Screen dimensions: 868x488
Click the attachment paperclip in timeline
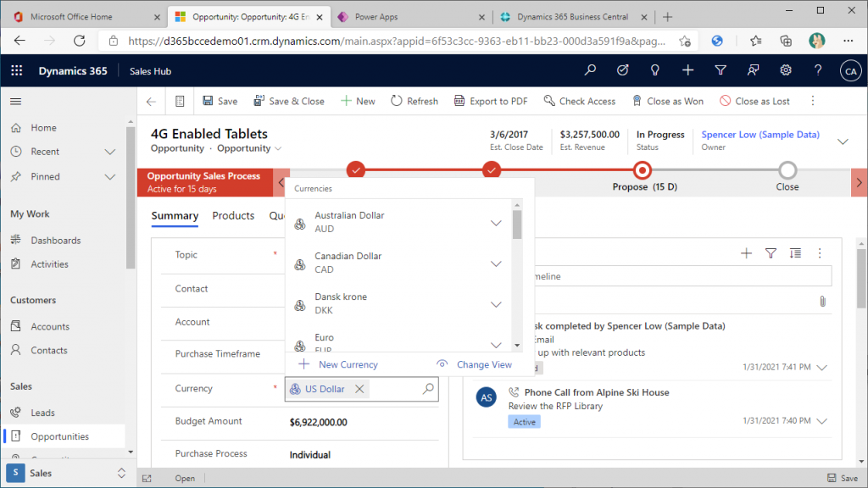(x=822, y=302)
